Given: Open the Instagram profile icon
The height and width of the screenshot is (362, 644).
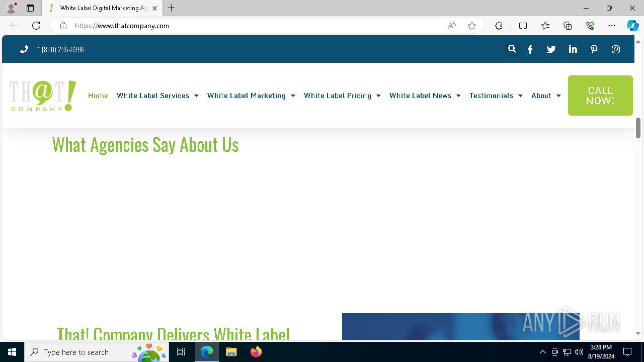Looking at the screenshot, I should point(615,49).
